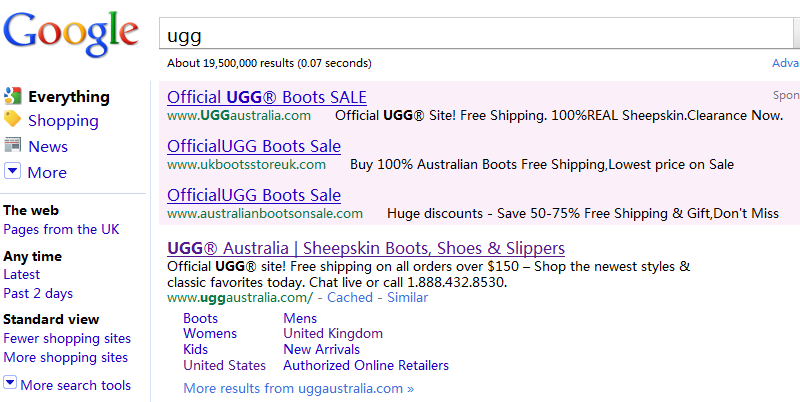Select the Everything search icon
This screenshot has height=402, width=800.
(x=12, y=95)
